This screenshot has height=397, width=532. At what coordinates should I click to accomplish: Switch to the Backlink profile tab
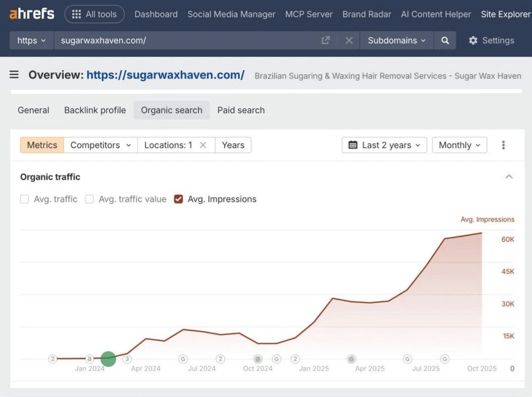pos(95,110)
